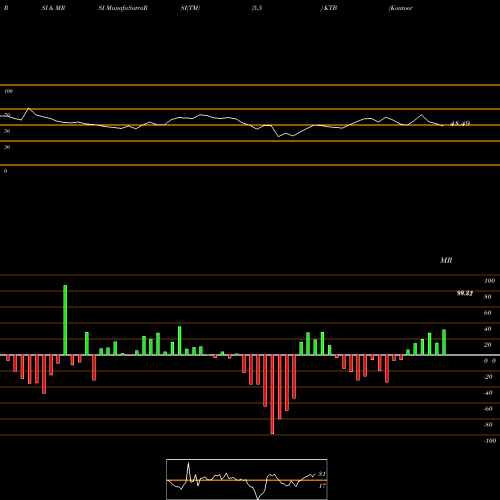Click the RSI line lowest dip point

click(x=279, y=137)
